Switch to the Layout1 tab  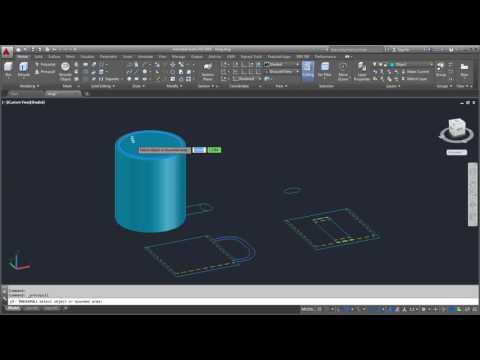(32, 309)
